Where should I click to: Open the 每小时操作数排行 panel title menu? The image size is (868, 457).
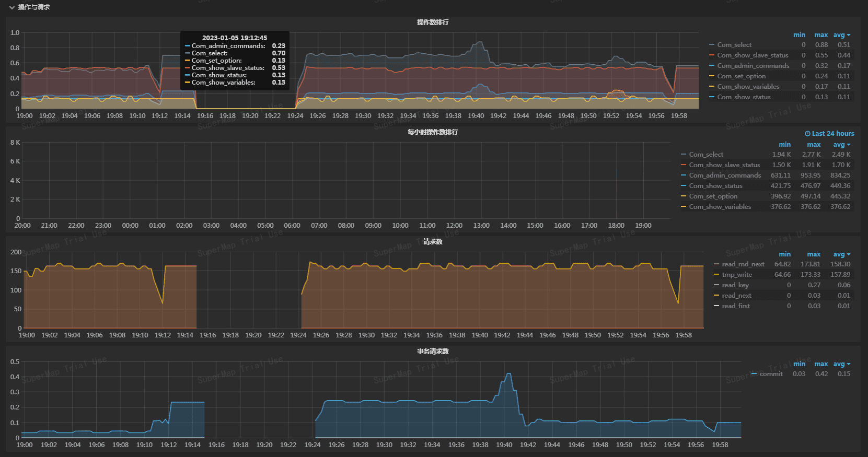pyautogui.click(x=433, y=132)
